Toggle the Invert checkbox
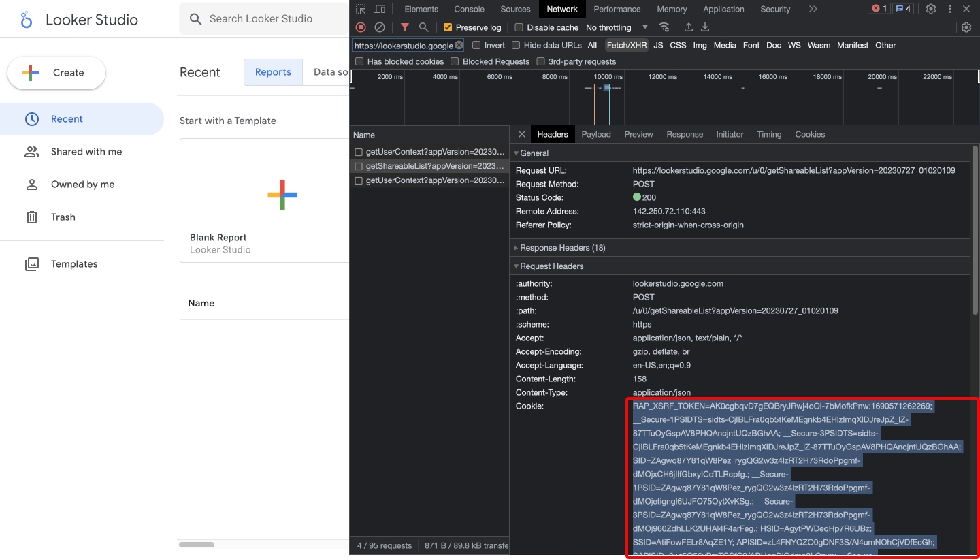The width and height of the screenshot is (980, 559). [x=476, y=46]
